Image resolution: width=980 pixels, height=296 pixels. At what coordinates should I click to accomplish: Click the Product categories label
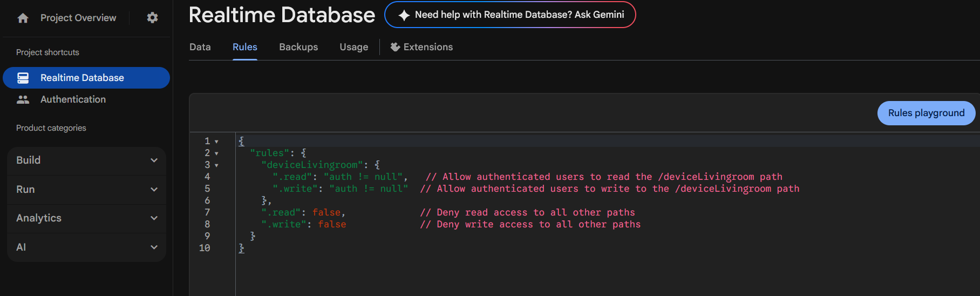click(x=51, y=128)
